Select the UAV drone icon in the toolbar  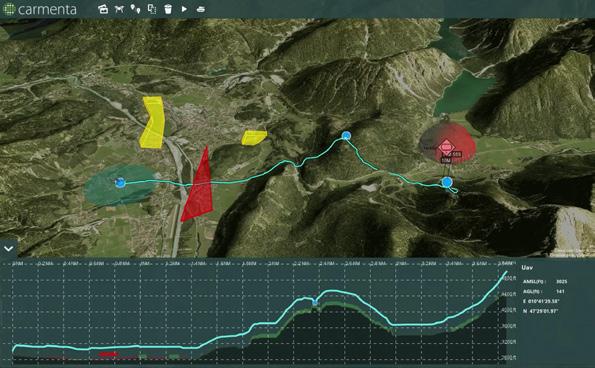click(x=119, y=9)
